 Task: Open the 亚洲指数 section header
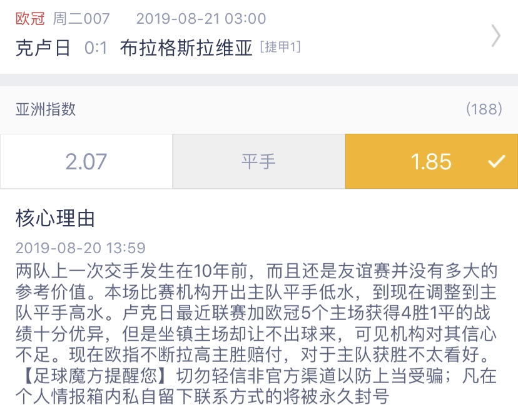[46, 109]
